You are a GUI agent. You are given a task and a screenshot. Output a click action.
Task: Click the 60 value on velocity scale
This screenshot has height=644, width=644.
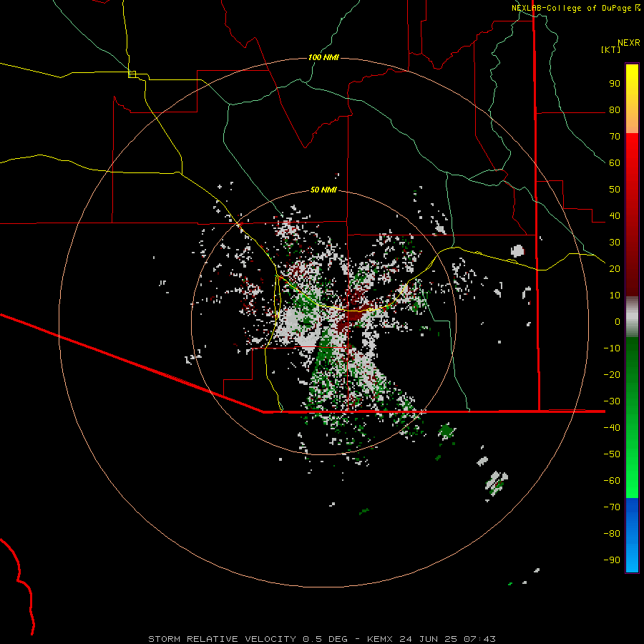point(615,163)
